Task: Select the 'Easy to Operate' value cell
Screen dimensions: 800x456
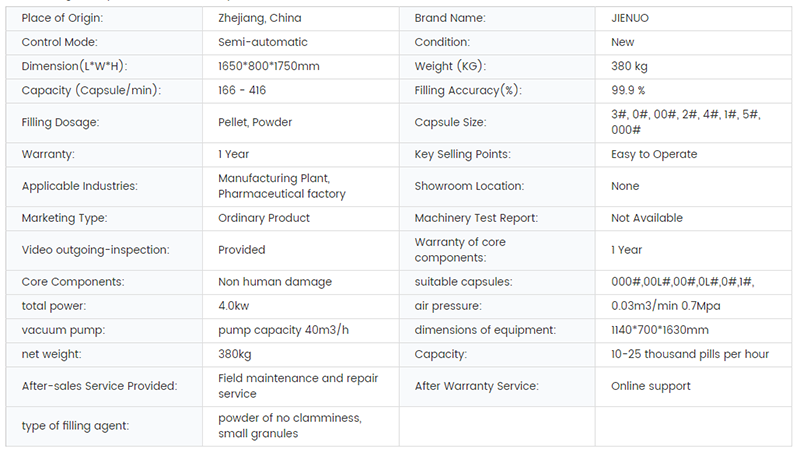Action: [x=654, y=154]
